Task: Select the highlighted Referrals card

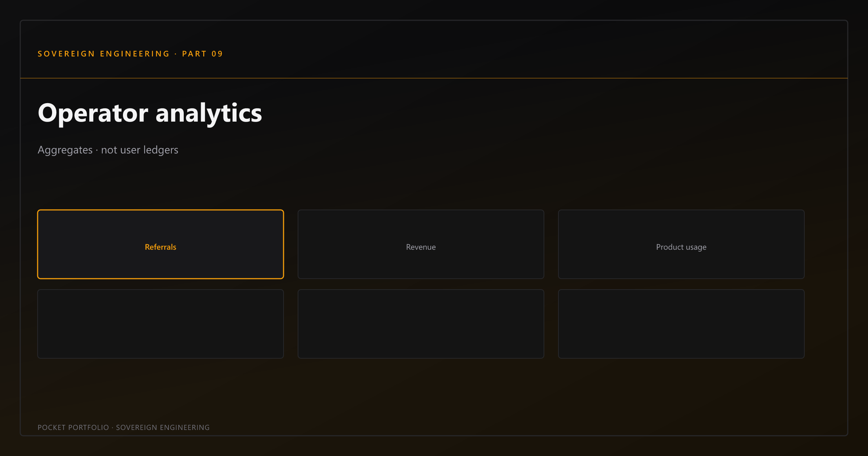Action: click(161, 244)
